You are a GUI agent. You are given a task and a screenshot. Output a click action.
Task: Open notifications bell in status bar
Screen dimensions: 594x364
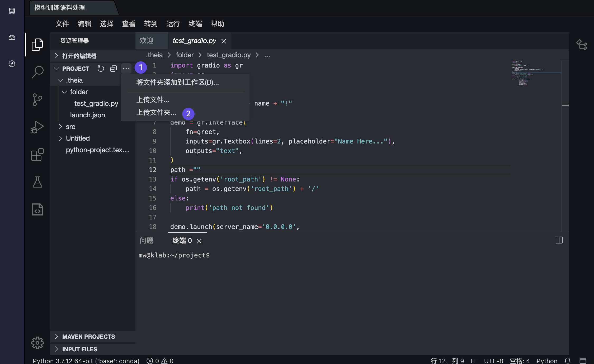(567, 361)
